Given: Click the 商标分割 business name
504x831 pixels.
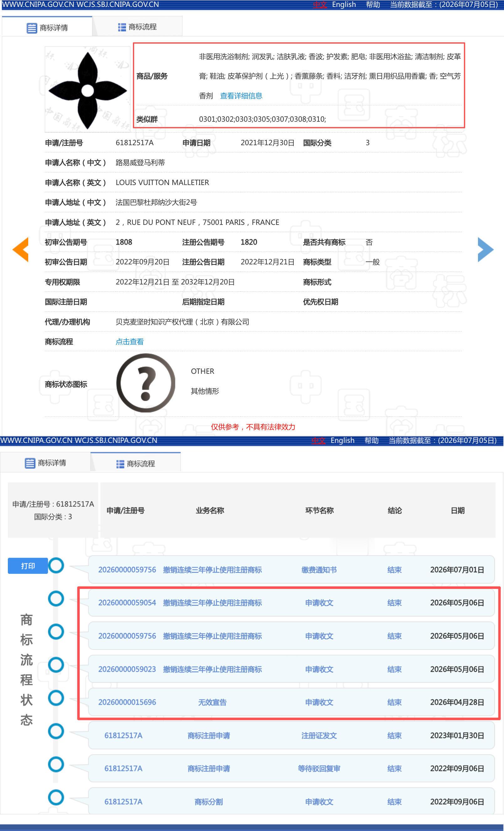Looking at the screenshot, I should [209, 802].
